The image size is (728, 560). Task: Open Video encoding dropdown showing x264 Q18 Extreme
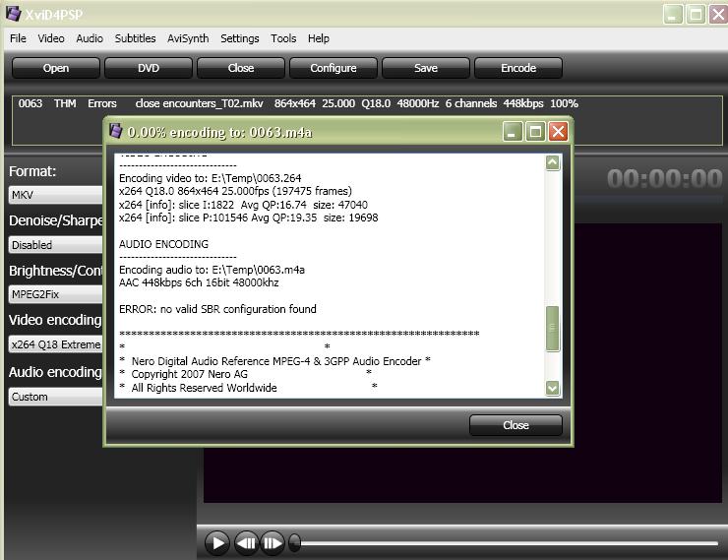tap(56, 344)
